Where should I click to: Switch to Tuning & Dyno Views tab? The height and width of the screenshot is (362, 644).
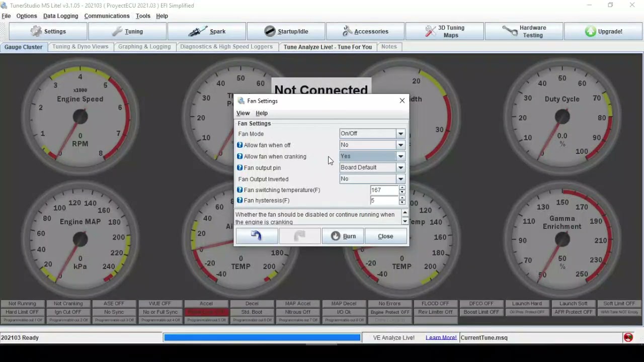click(x=80, y=47)
